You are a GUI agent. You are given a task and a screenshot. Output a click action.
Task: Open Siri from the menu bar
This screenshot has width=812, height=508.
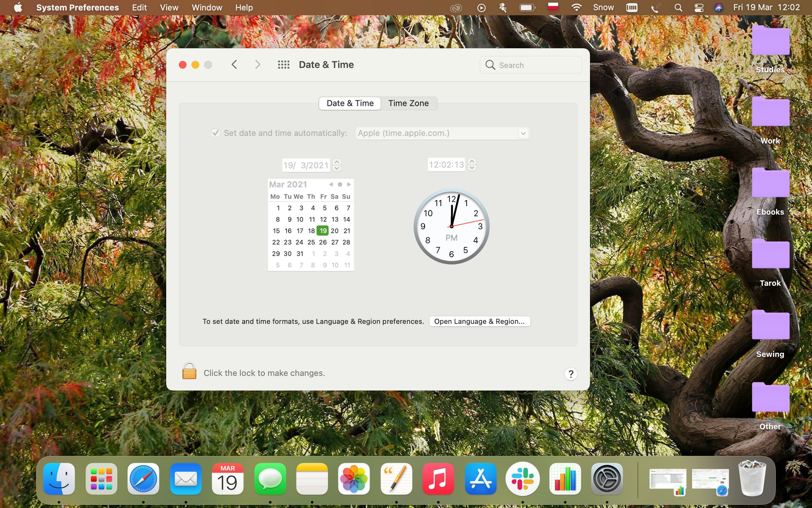718,7
